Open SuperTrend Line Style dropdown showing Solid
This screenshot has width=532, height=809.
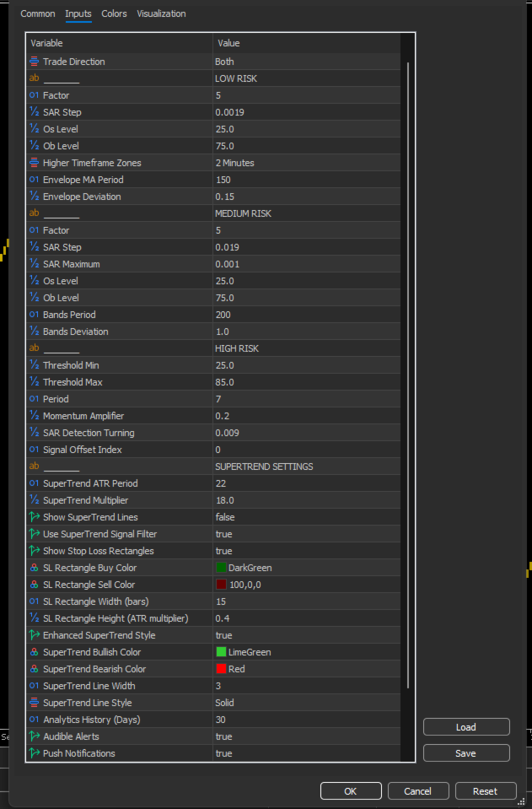(307, 703)
